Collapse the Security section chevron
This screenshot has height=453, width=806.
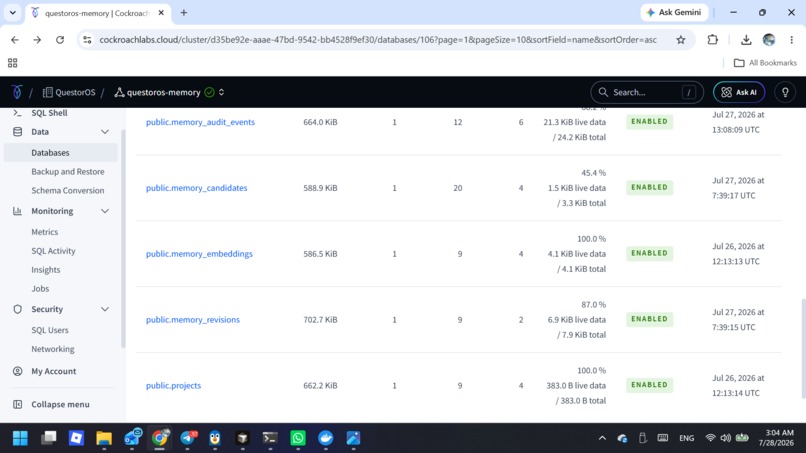105,309
